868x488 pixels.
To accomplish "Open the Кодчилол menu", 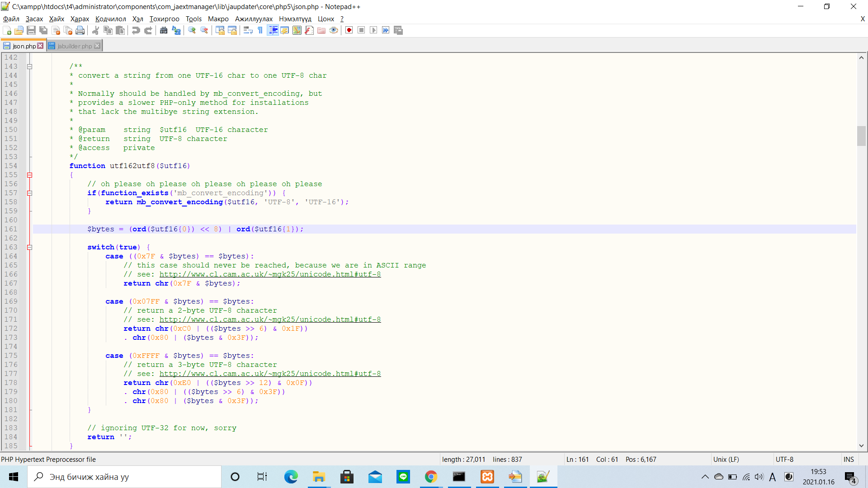I will point(110,19).
